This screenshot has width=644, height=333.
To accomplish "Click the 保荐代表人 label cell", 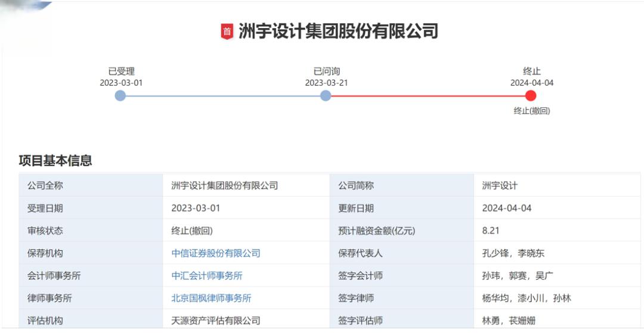I will [x=402, y=253].
